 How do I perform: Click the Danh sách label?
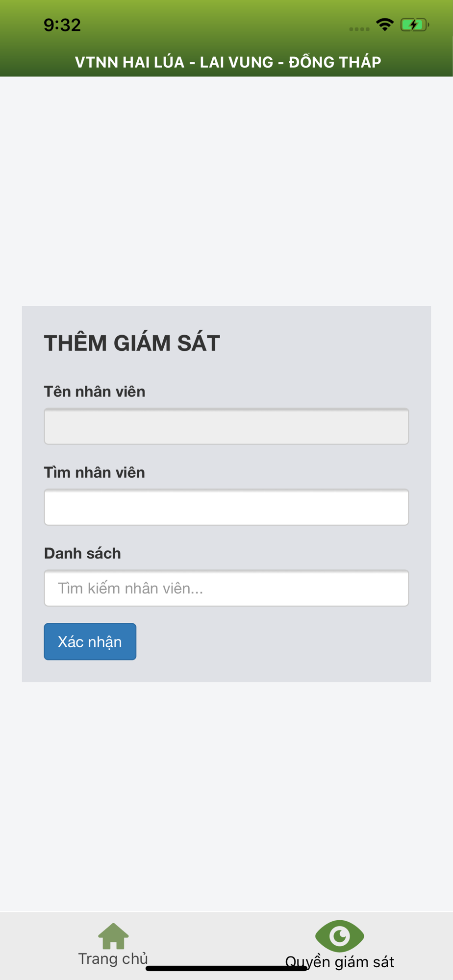coord(82,553)
